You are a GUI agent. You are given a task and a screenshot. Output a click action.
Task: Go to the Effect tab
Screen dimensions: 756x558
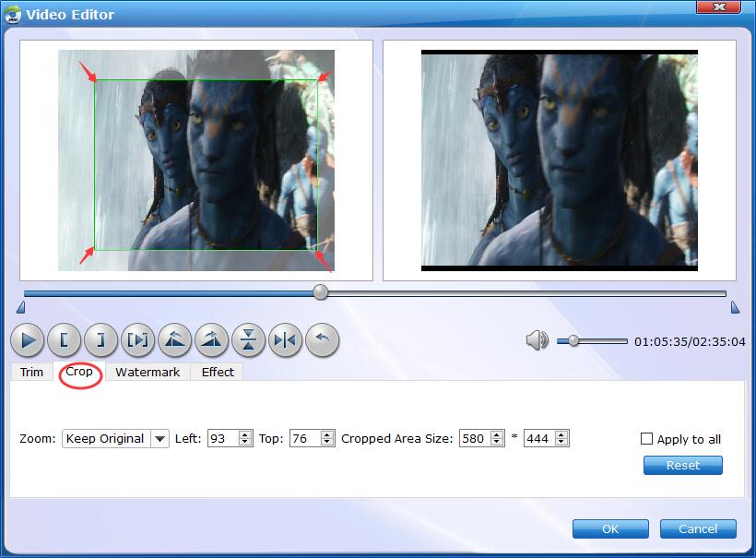(x=218, y=372)
